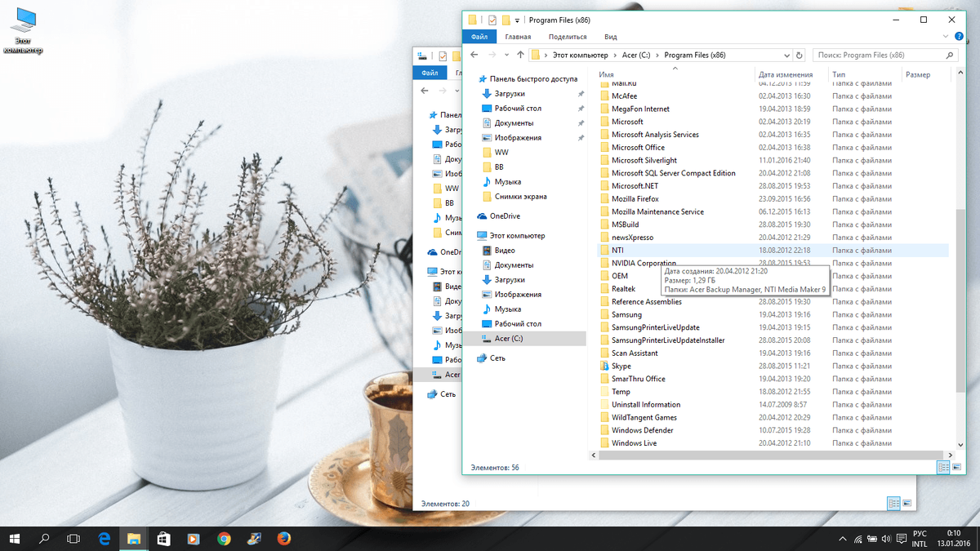Launch Microsoft Edge from the taskbar
This screenshot has width=980, height=551.
point(104,539)
